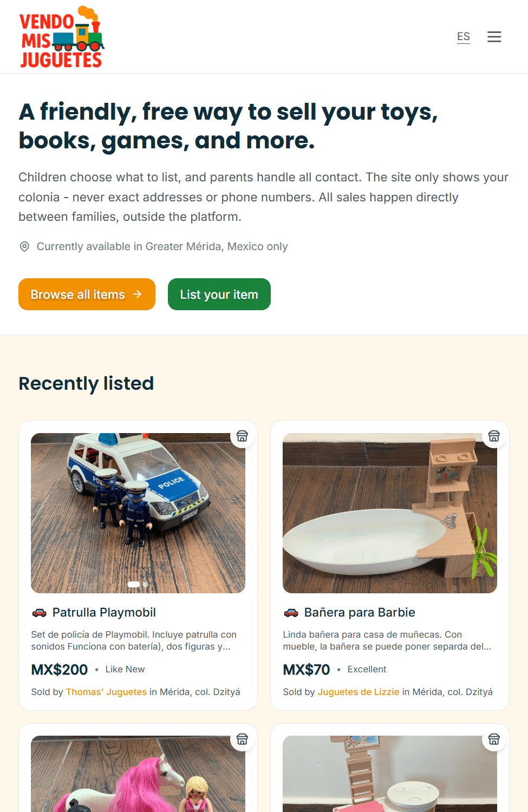The image size is (528, 812).
Task: Click the List your item button
Action: (x=219, y=294)
